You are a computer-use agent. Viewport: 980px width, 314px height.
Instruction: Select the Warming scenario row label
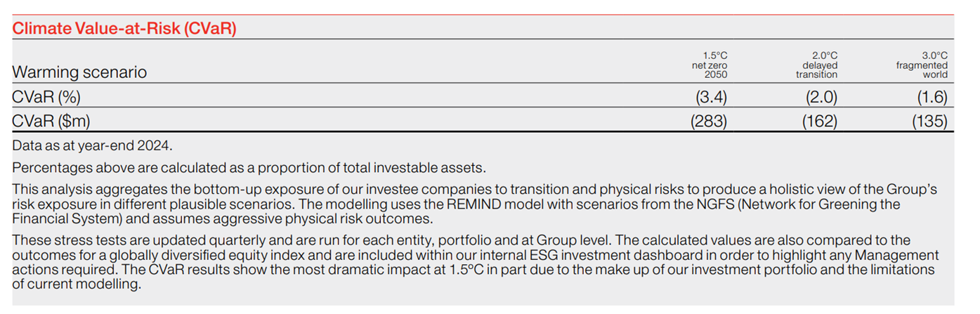pyautogui.click(x=79, y=72)
